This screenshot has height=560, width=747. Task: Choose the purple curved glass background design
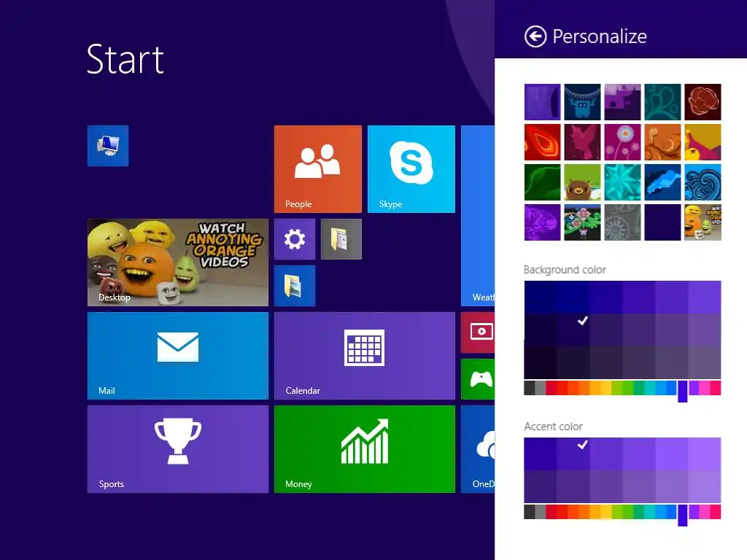[x=542, y=102]
